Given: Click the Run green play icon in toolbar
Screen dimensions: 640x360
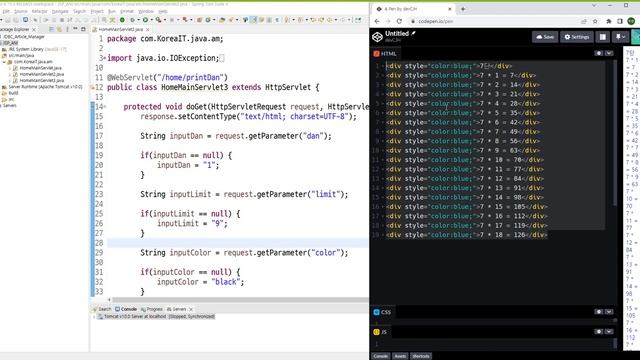Looking at the screenshot, I should pos(145,20).
